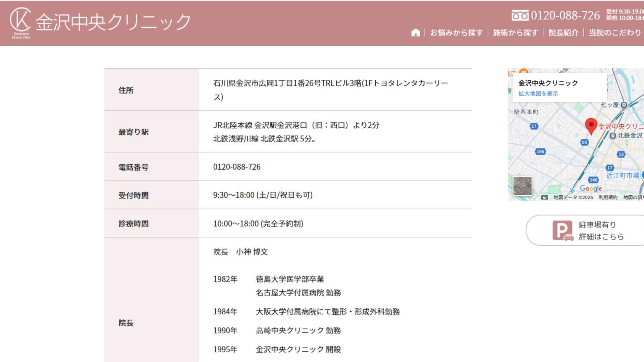The image size is (644, 362).
Task: Click 近江町市場 label on map
Action: click(x=622, y=175)
